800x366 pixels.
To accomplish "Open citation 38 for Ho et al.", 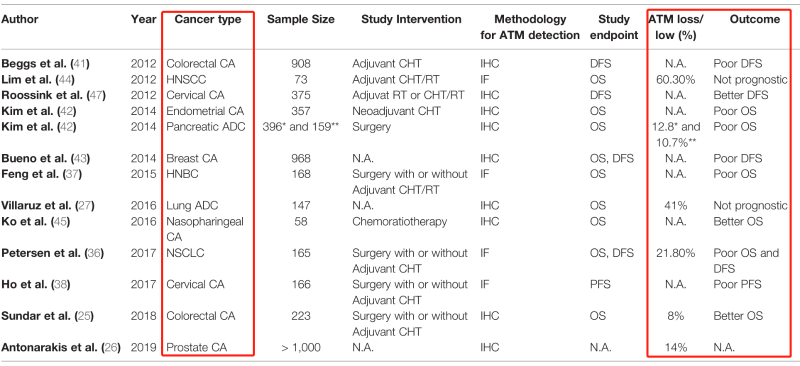I will (61, 285).
